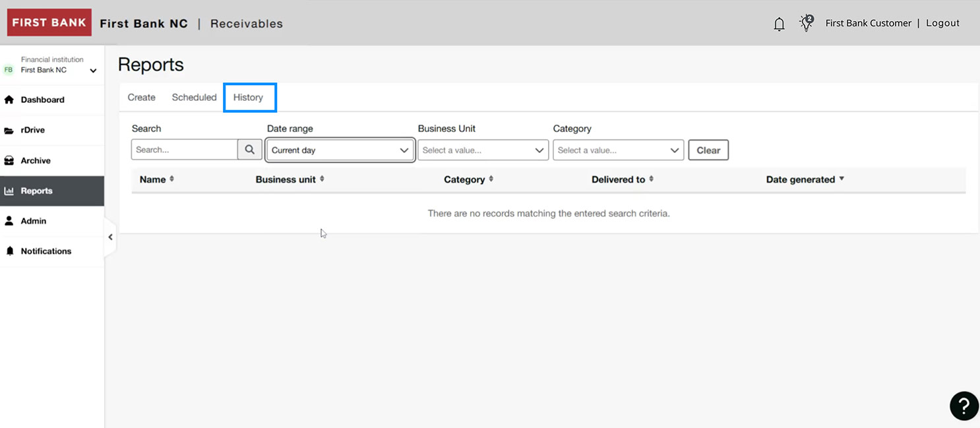The height and width of the screenshot is (428, 980).
Task: Click the Clear filters button
Action: pyautogui.click(x=708, y=150)
